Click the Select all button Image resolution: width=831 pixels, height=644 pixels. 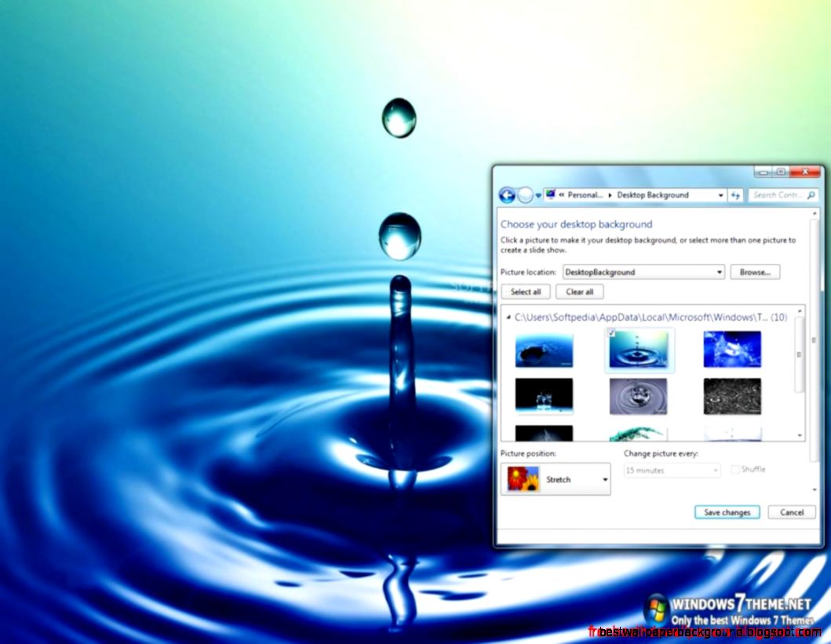pyautogui.click(x=526, y=292)
